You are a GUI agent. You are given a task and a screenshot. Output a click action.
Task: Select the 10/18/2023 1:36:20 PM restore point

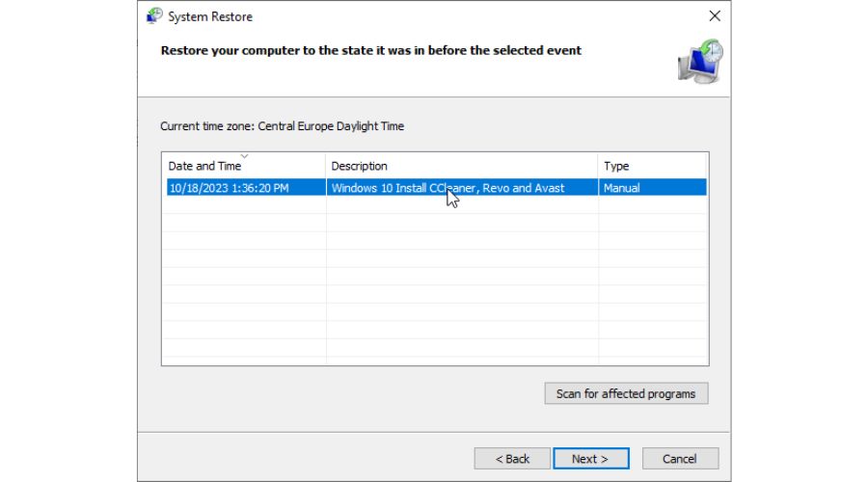point(229,188)
